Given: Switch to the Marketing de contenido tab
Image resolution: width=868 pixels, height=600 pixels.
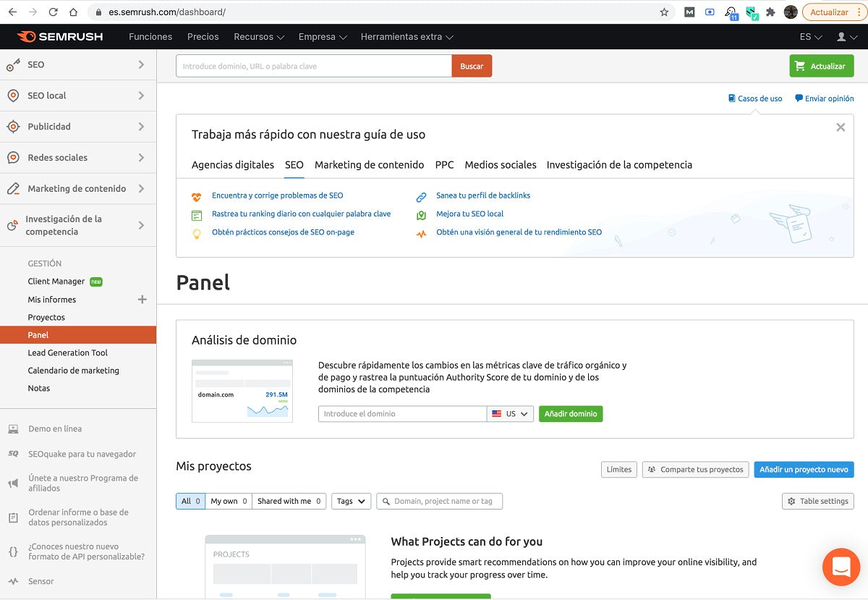Looking at the screenshot, I should (x=369, y=165).
